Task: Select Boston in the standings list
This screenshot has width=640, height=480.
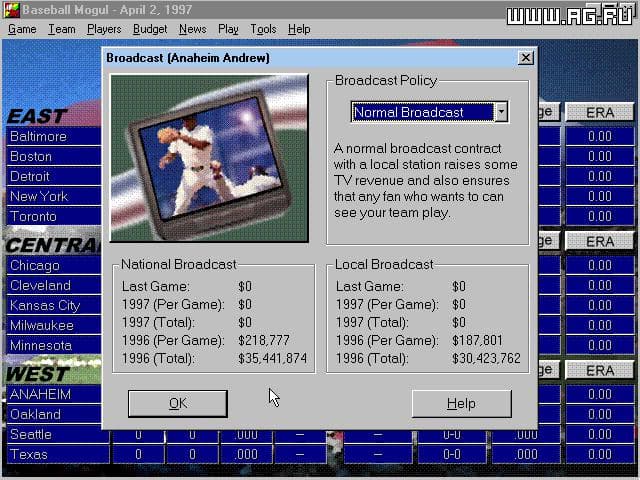Action: click(54, 156)
